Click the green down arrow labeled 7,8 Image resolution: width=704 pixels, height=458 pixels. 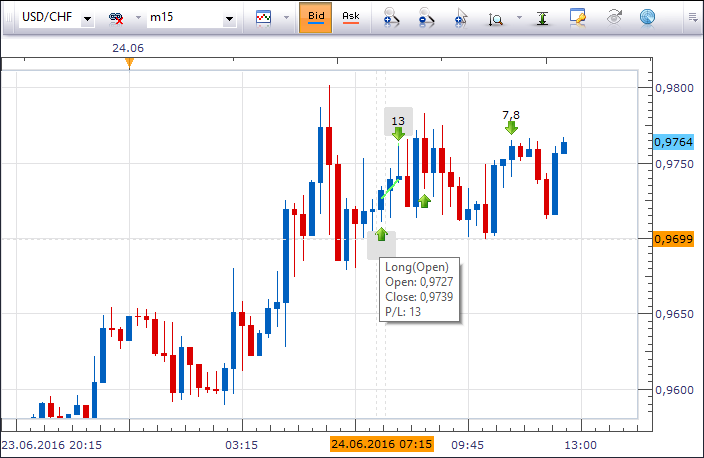click(x=511, y=128)
